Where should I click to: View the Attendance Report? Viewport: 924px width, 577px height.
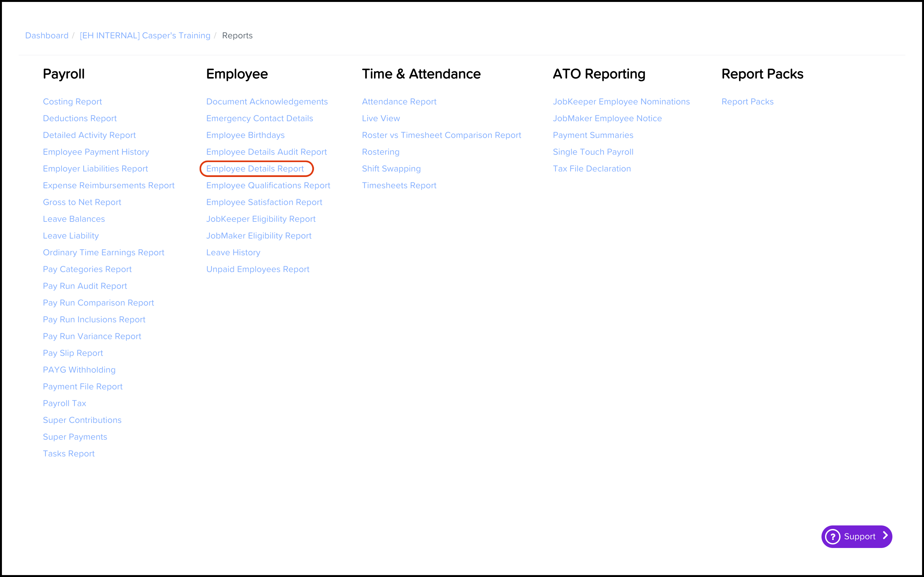pos(399,101)
